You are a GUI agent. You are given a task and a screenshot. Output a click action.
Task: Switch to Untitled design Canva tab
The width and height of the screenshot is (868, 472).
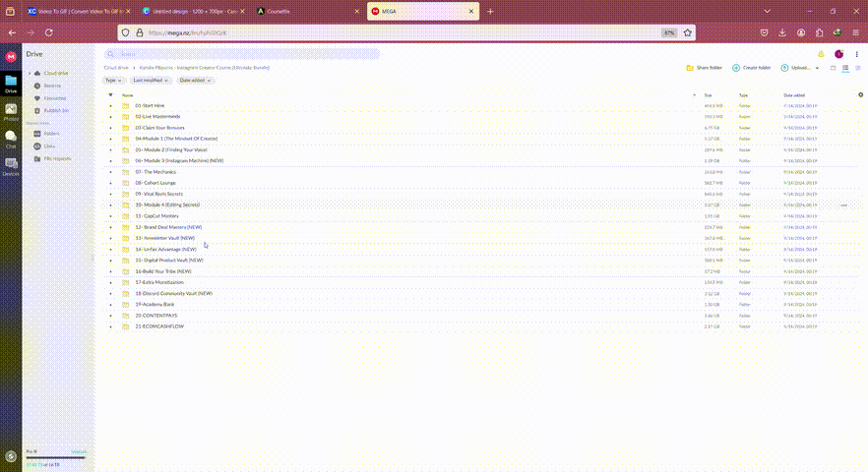(x=192, y=11)
